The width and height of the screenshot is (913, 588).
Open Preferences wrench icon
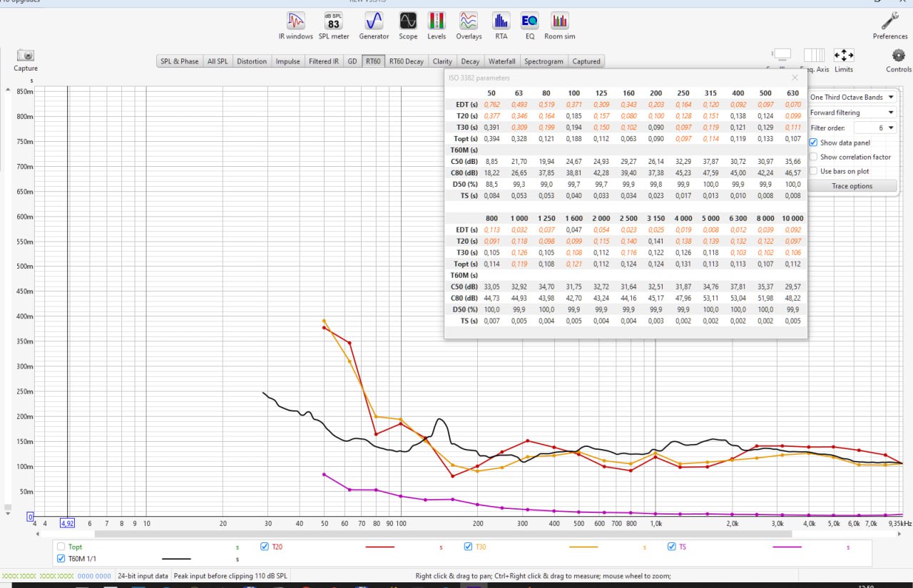890,26
